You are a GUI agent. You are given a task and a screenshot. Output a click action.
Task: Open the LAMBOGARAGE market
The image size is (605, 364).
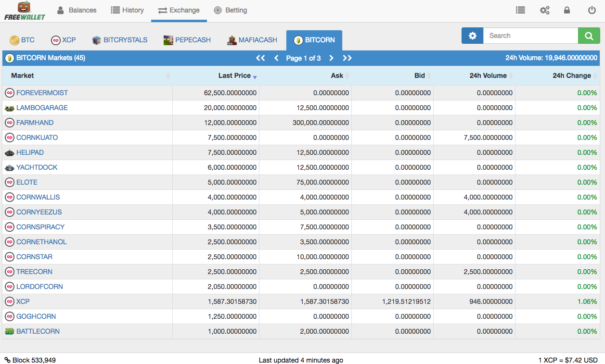pos(42,108)
